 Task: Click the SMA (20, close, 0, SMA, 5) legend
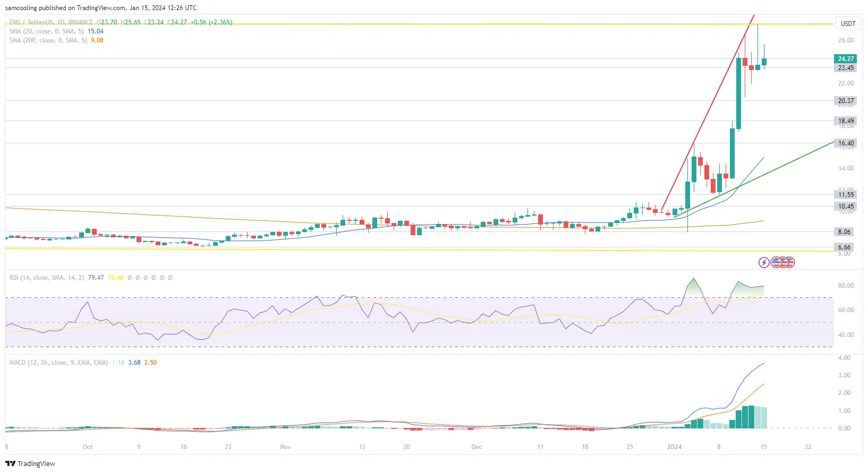click(x=46, y=31)
